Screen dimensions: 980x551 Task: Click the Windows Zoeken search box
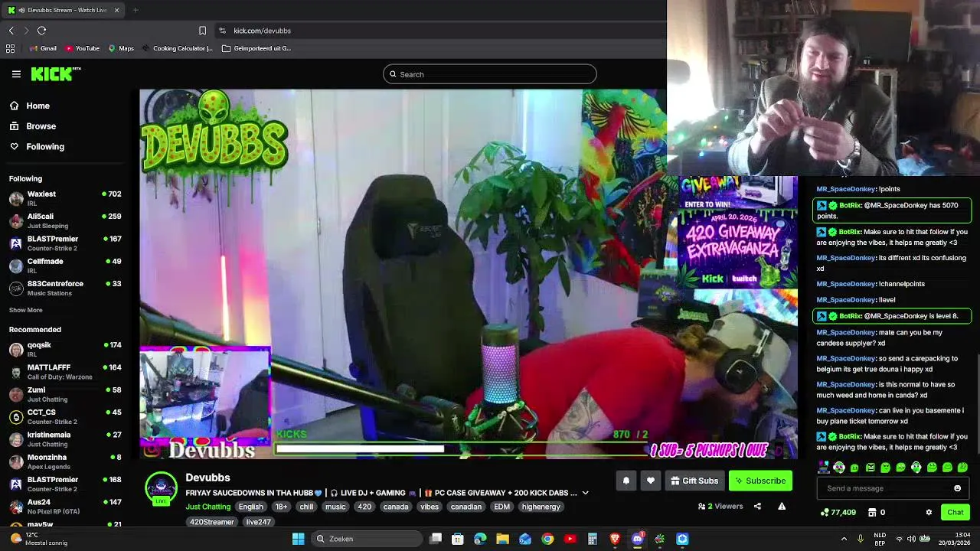pos(367,539)
